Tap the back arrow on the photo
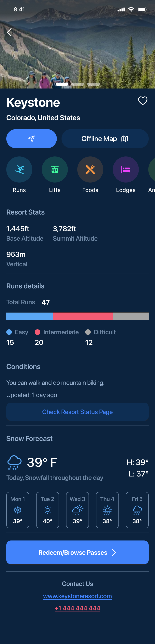The width and height of the screenshot is (155, 644). (9, 32)
